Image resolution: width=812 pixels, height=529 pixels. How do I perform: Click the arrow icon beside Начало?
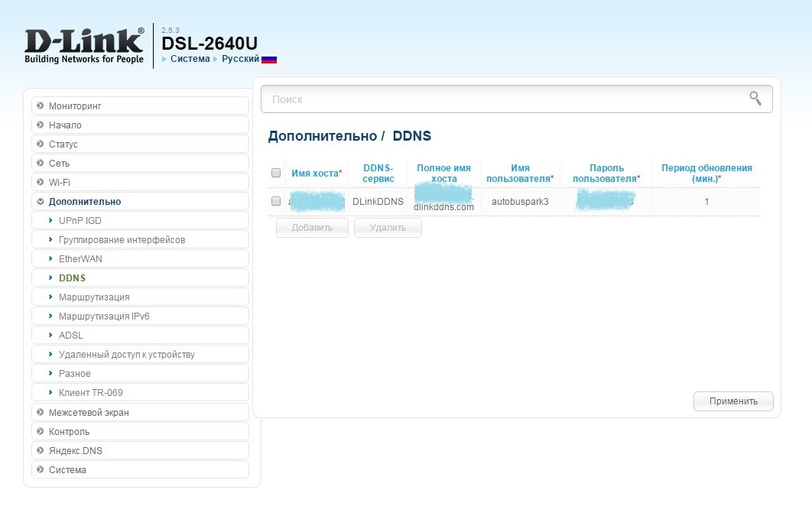(x=40, y=125)
